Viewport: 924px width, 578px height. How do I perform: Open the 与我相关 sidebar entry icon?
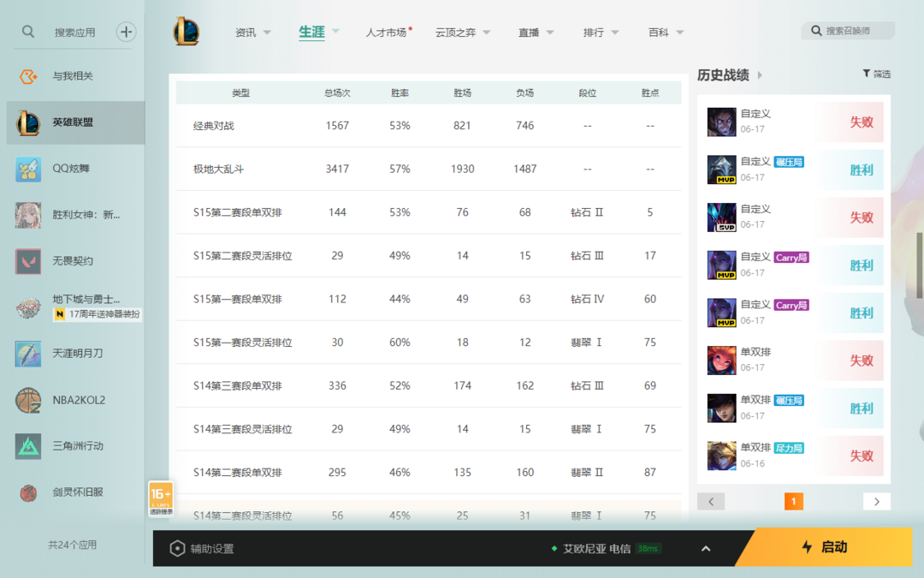pos(27,76)
